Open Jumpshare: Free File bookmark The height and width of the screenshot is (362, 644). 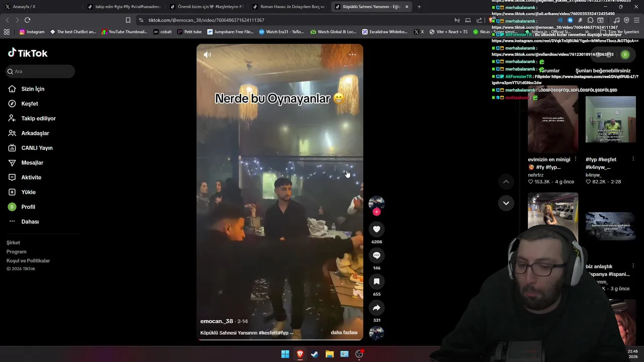230,32
